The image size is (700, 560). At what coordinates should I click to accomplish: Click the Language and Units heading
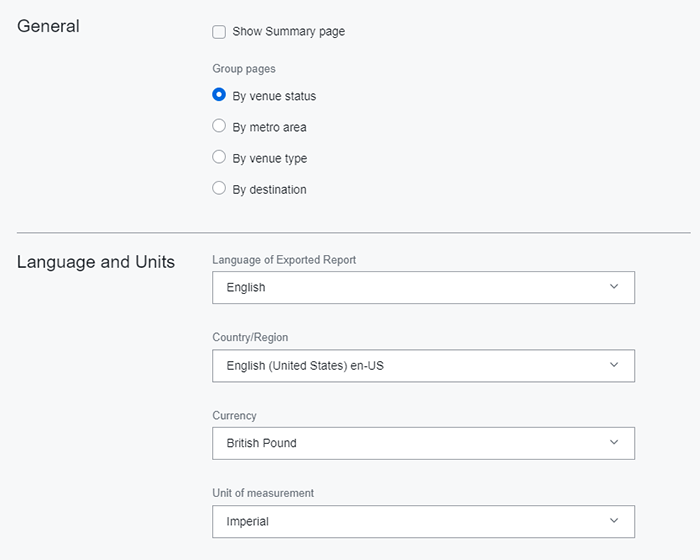(x=96, y=262)
